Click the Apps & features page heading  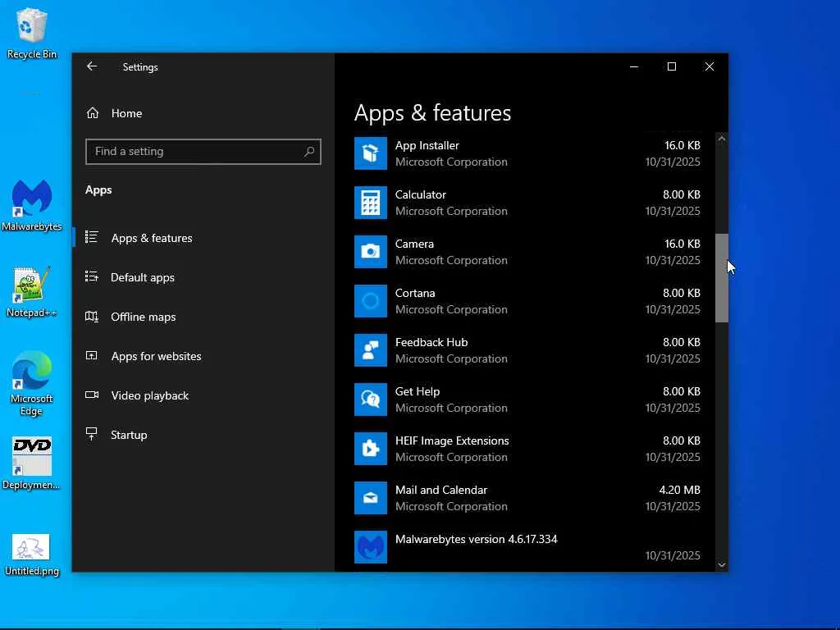[432, 113]
